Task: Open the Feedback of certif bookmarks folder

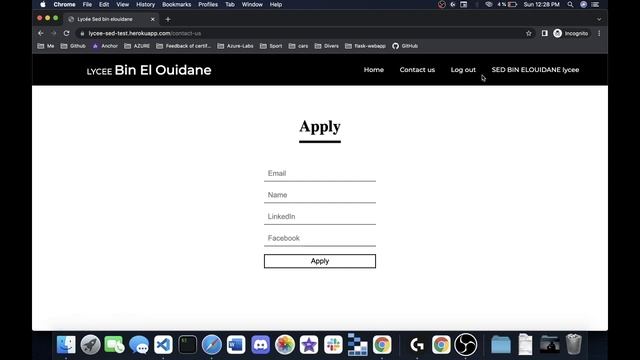Action: (x=184, y=46)
